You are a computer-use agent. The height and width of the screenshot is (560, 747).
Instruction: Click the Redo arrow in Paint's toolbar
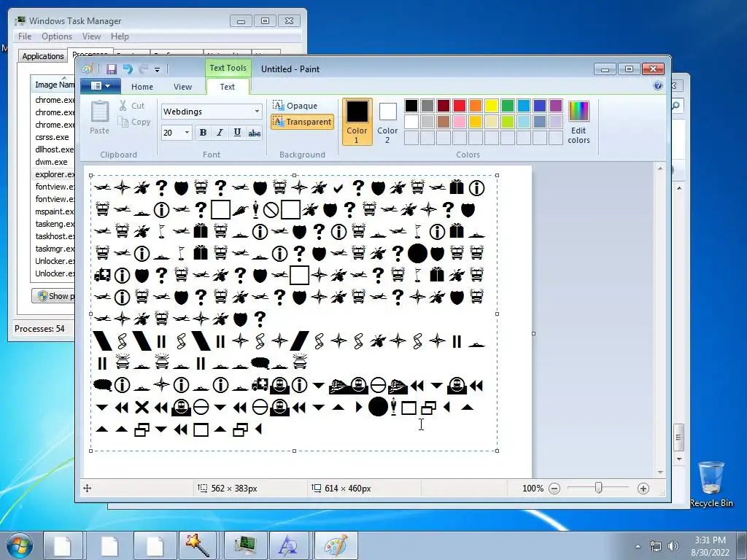[144, 69]
